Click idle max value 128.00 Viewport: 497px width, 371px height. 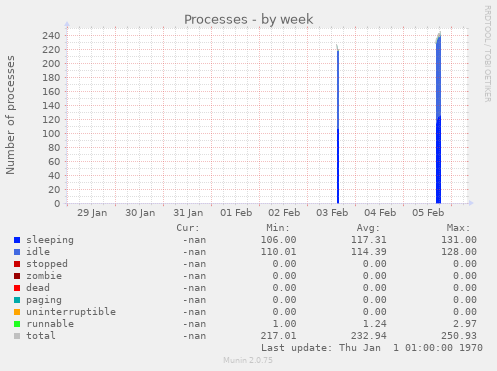pos(459,252)
